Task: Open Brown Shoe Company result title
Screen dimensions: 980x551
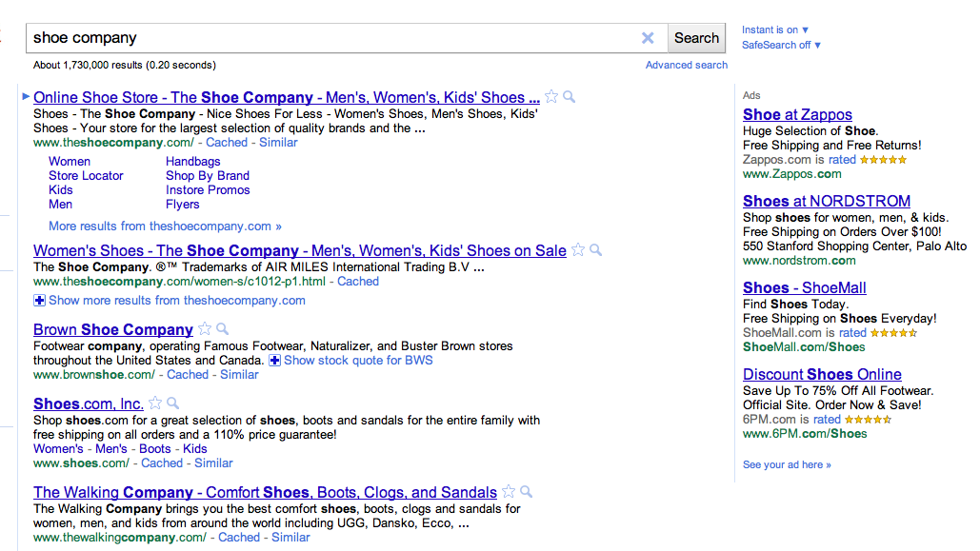Action: (x=113, y=329)
